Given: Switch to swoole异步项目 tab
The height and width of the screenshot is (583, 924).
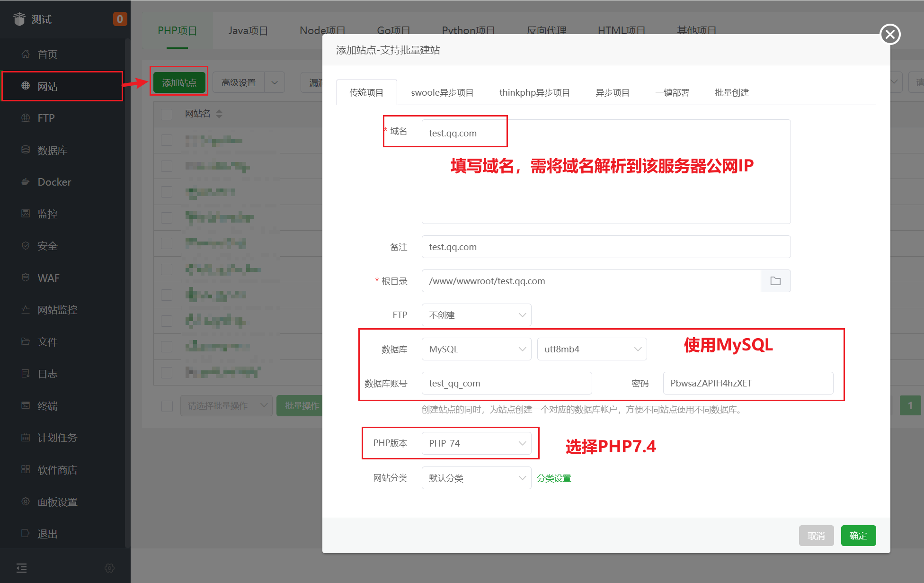Looking at the screenshot, I should pyautogui.click(x=442, y=93).
